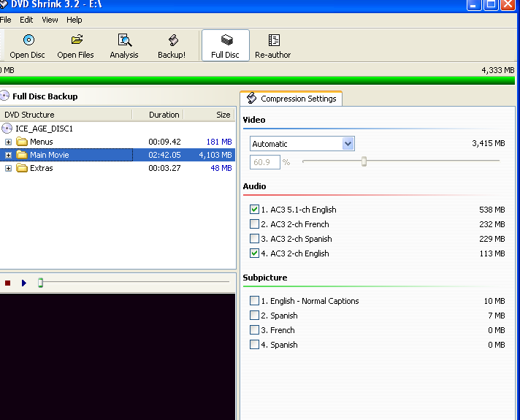
Task: Click the 4,333 MB capacity label
Action: point(498,70)
